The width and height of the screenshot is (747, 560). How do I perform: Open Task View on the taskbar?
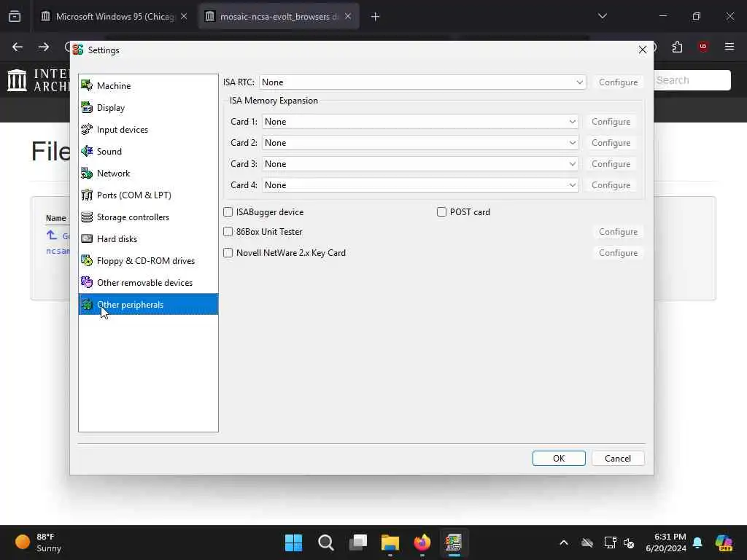click(358, 542)
